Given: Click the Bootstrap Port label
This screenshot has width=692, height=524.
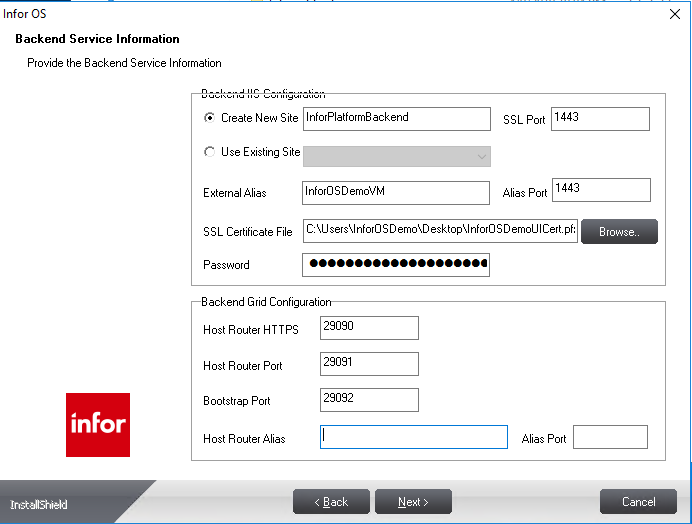Looking at the screenshot, I should 237,401.
